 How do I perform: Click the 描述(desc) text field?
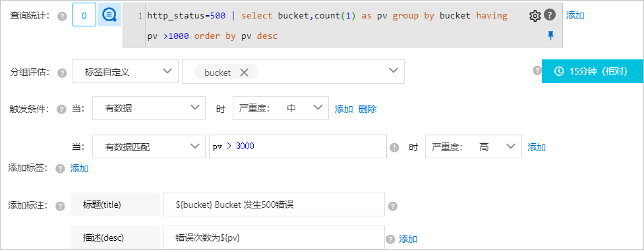[274, 237]
